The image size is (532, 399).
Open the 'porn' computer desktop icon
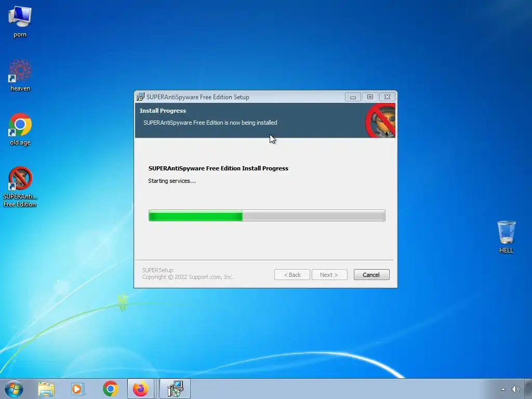20,21
